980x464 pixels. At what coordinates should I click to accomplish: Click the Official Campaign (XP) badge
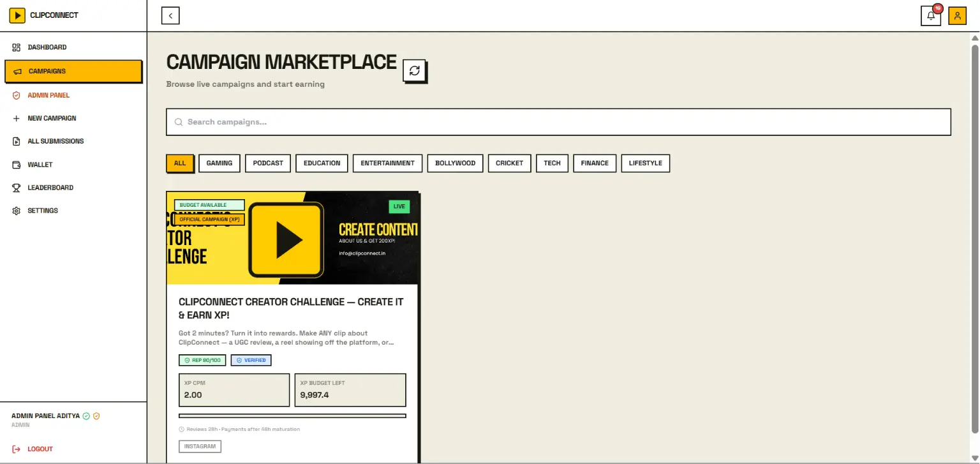click(x=209, y=220)
